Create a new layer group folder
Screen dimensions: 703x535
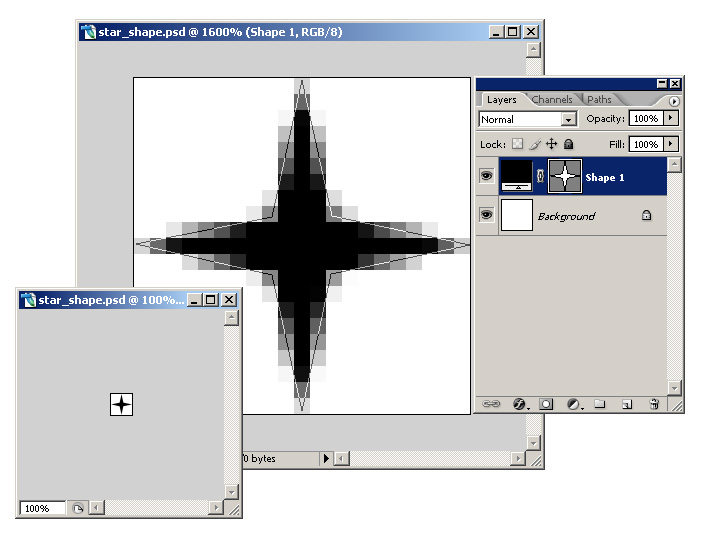pos(599,404)
